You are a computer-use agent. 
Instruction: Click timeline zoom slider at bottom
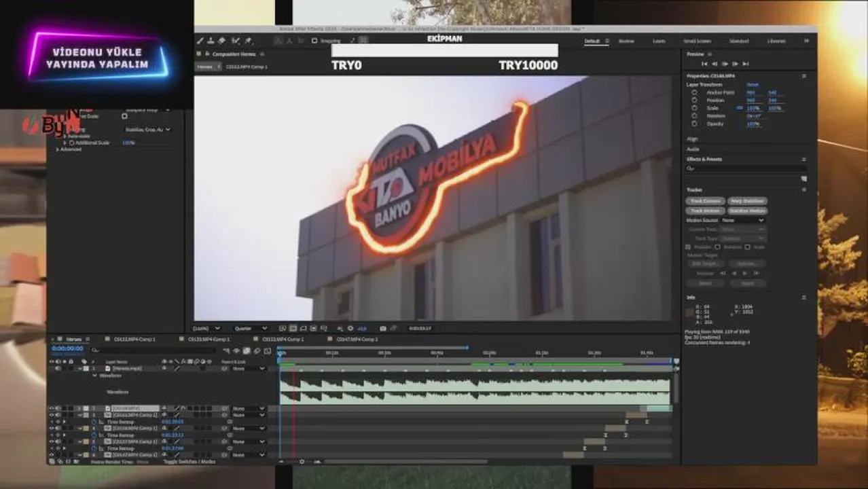click(302, 462)
